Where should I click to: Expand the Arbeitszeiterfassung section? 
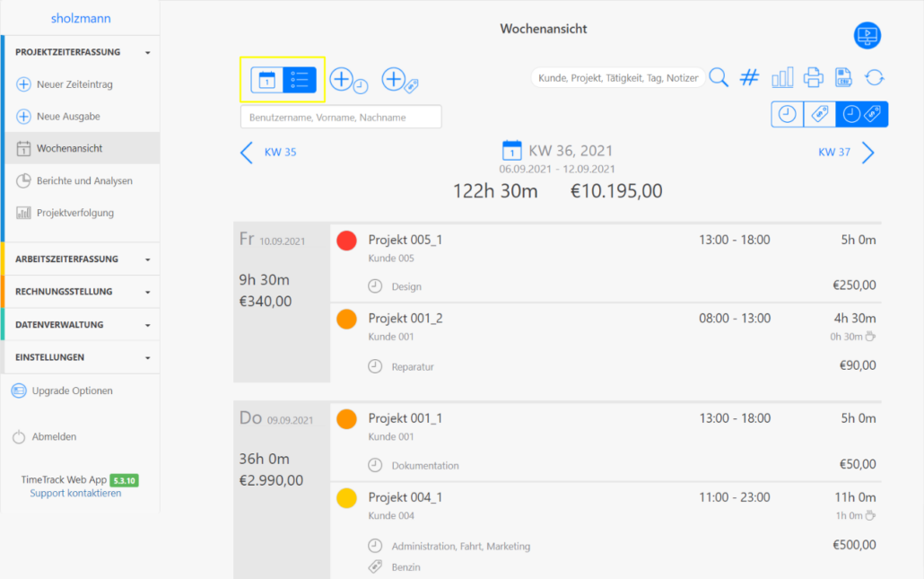coord(81,259)
